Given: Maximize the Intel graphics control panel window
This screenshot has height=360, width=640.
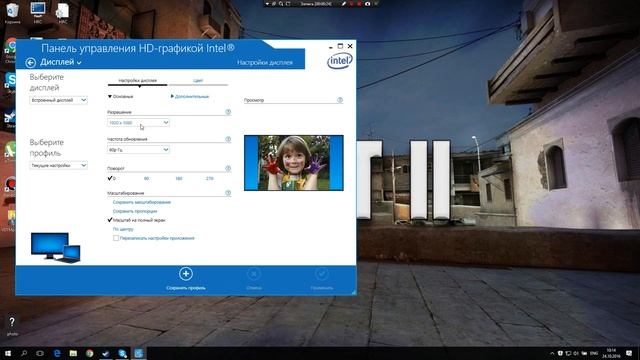Looking at the screenshot, I should tap(340, 46).
